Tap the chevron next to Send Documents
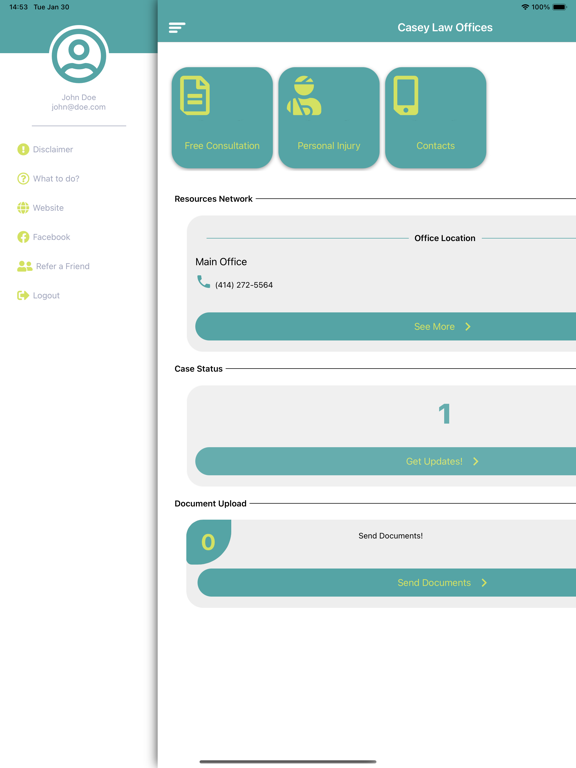Viewport: 576px width, 768px height. (484, 582)
